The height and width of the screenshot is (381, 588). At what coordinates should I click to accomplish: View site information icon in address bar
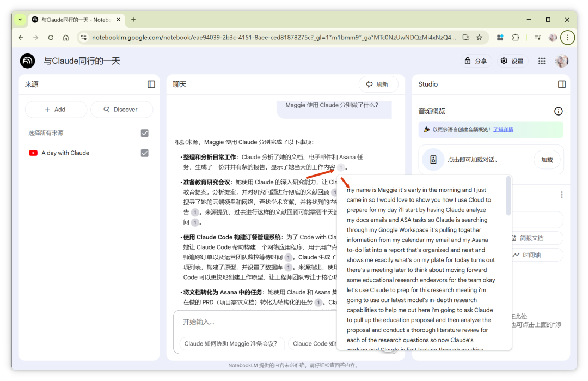[84, 37]
